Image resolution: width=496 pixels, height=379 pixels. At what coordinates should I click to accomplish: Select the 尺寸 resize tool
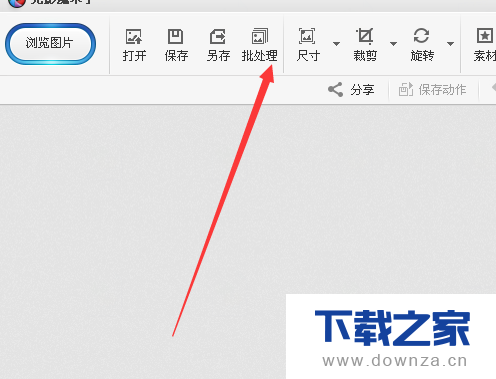[308, 45]
